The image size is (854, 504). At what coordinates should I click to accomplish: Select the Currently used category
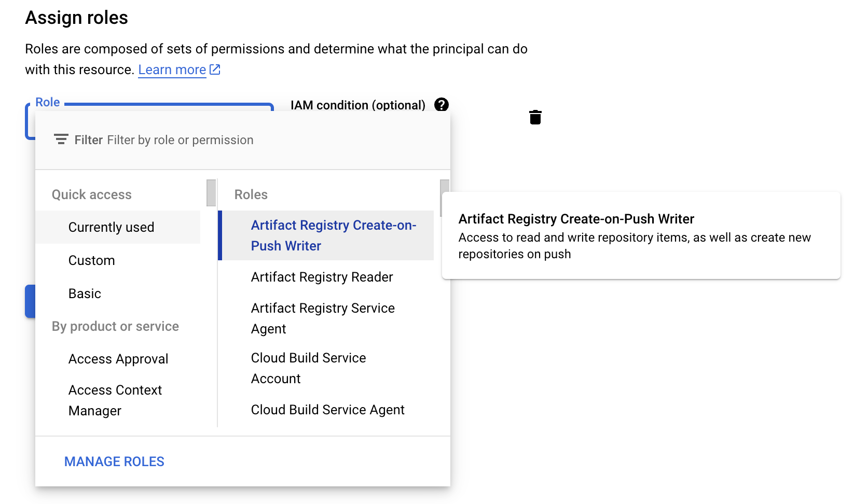tap(118, 227)
